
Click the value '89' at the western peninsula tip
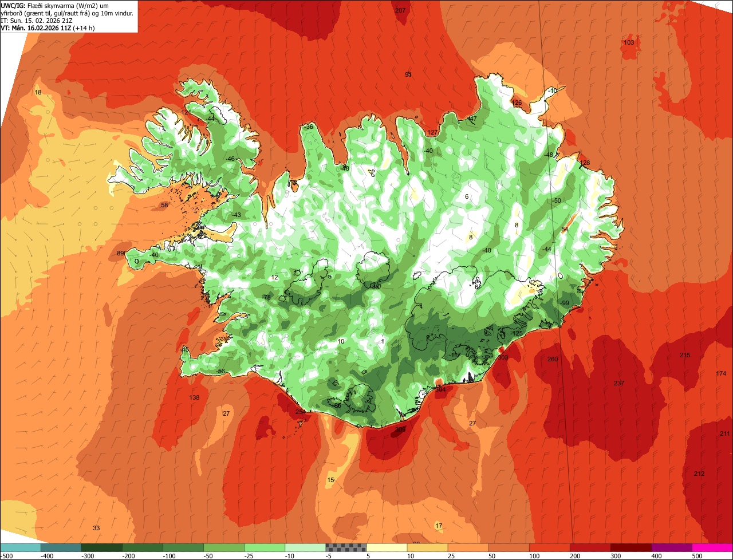[x=120, y=254]
